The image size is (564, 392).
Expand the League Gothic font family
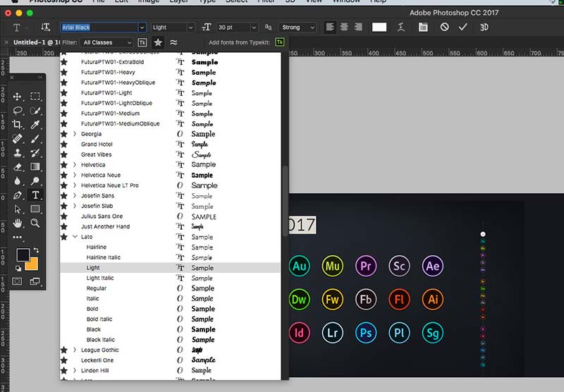tap(75, 350)
